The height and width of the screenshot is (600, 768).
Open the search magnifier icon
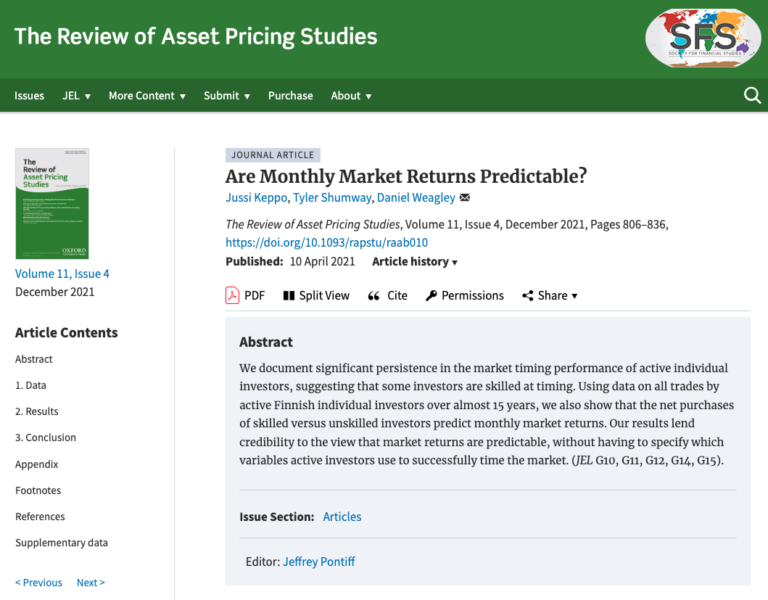tap(752, 96)
